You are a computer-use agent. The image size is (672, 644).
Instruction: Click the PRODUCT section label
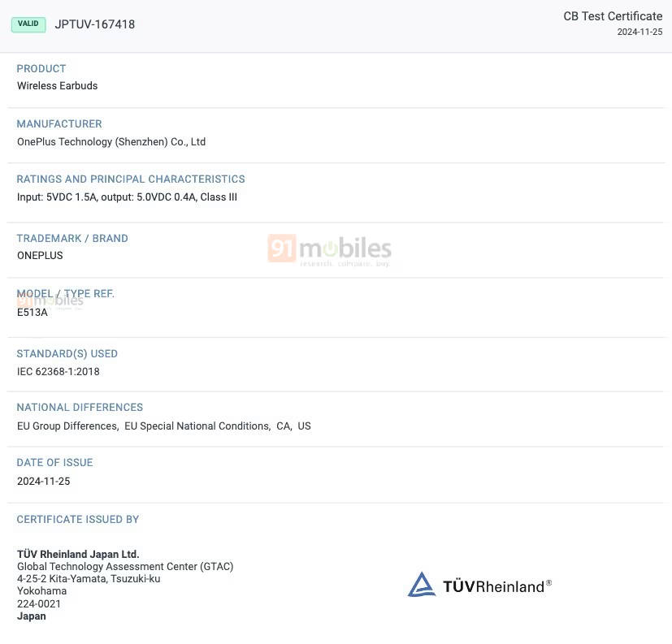pyautogui.click(x=41, y=68)
